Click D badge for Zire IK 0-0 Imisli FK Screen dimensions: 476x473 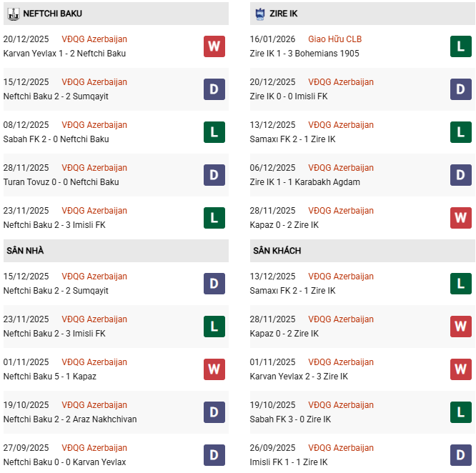[x=461, y=89]
